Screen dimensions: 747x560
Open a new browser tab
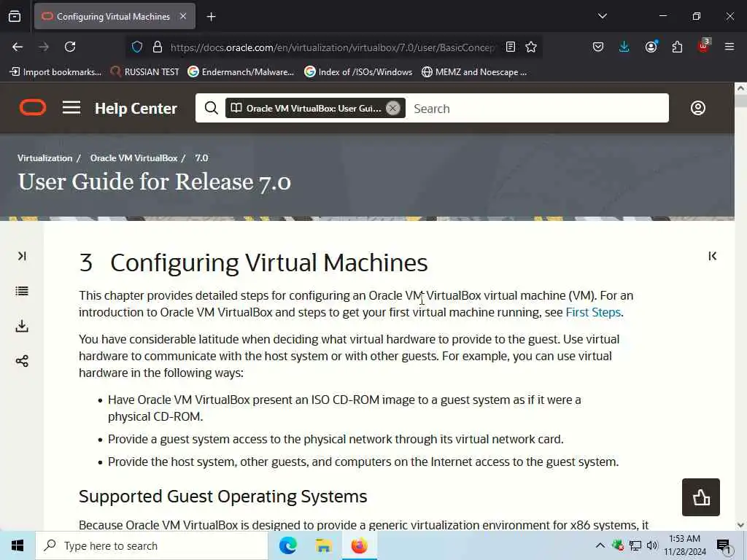211,17
